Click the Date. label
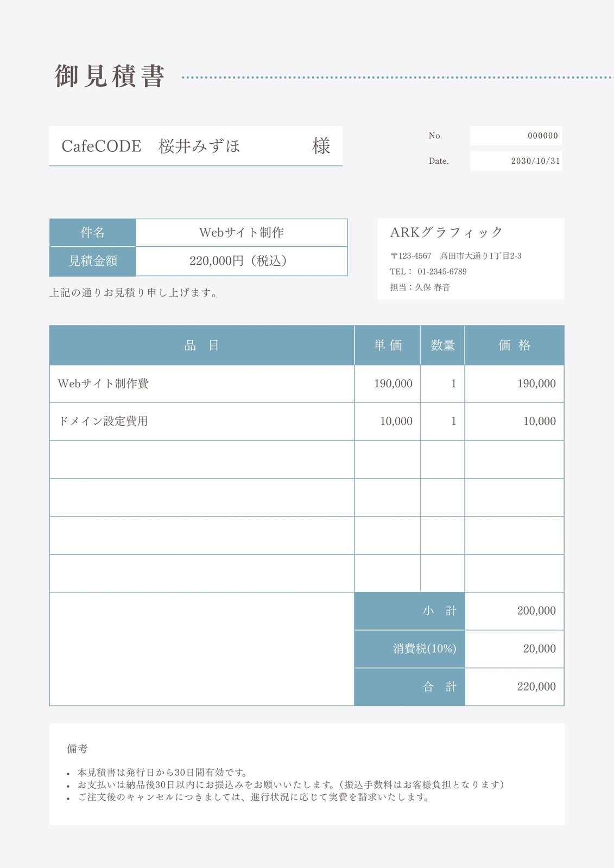Screen dimensions: 614x868 pos(439,161)
